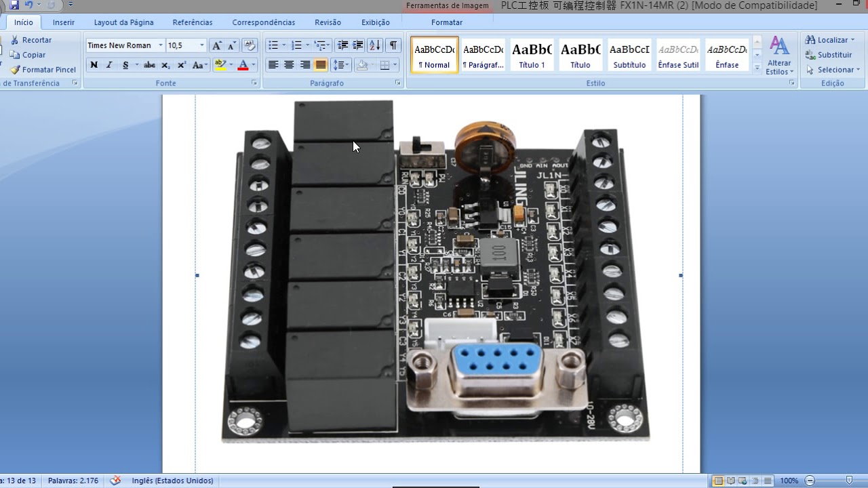Click the Recortar (cut) scissors icon

pyautogui.click(x=14, y=40)
